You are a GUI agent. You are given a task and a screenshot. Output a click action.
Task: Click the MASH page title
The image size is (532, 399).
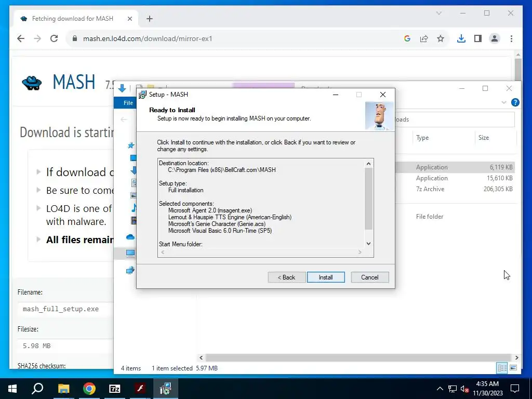point(74,82)
